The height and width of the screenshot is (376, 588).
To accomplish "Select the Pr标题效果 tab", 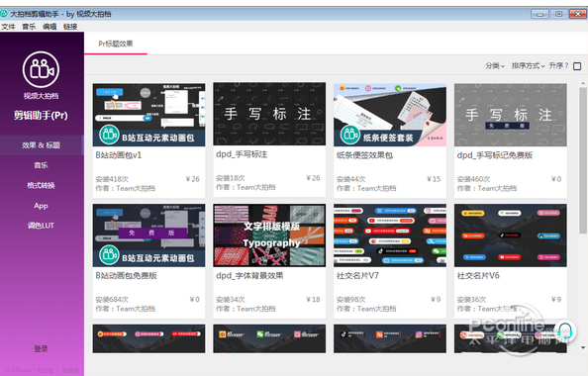I will (116, 44).
